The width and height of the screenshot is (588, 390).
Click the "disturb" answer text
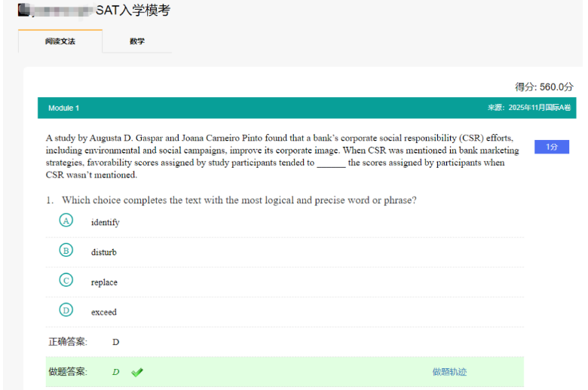[104, 252]
